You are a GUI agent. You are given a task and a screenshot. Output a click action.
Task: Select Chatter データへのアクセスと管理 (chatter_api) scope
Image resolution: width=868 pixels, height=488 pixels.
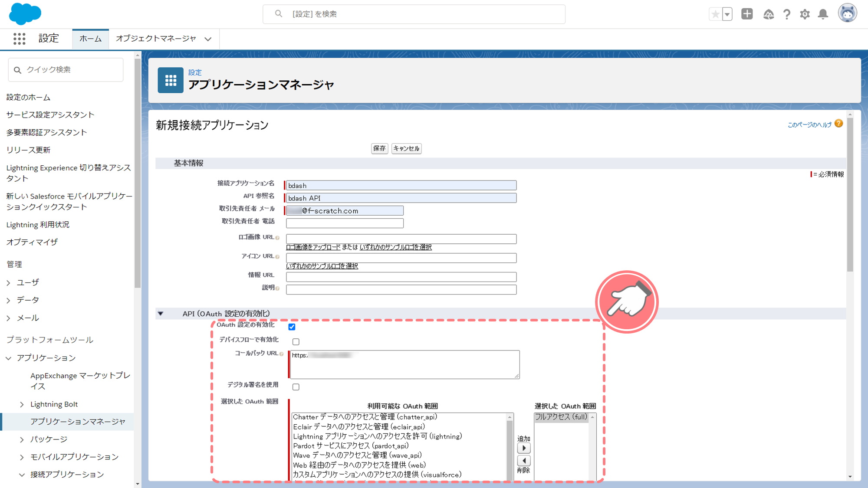click(365, 417)
